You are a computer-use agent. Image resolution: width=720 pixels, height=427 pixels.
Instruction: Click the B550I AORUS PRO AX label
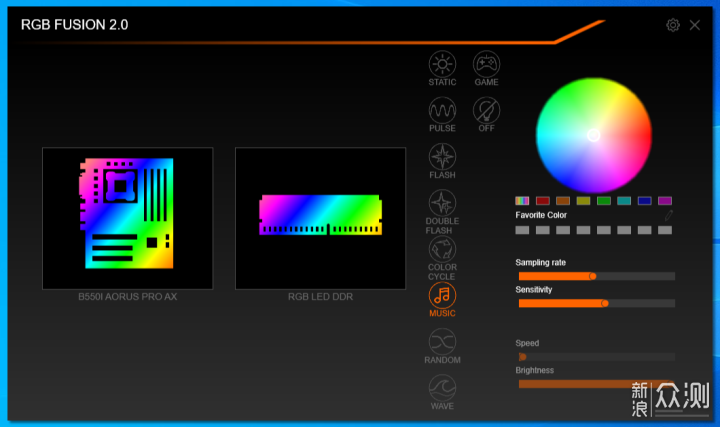pos(128,297)
